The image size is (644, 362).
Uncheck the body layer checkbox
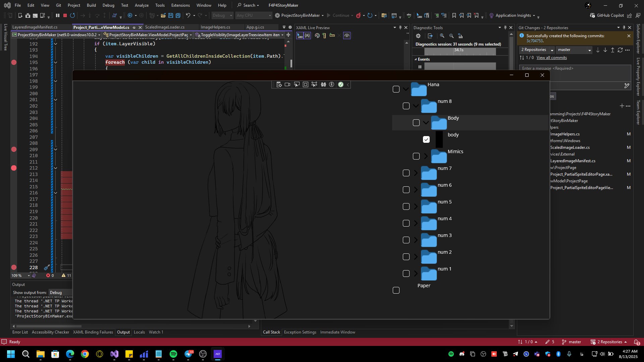(426, 139)
